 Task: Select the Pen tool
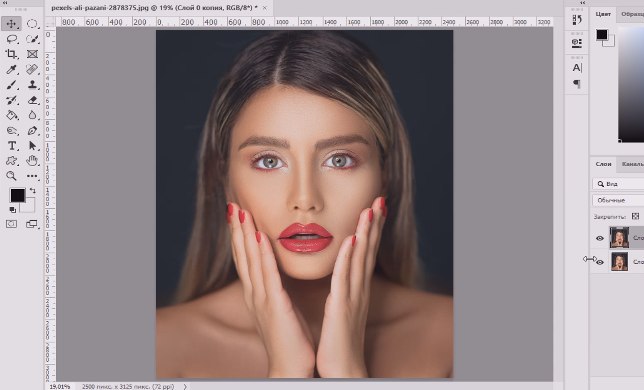tap(32, 131)
